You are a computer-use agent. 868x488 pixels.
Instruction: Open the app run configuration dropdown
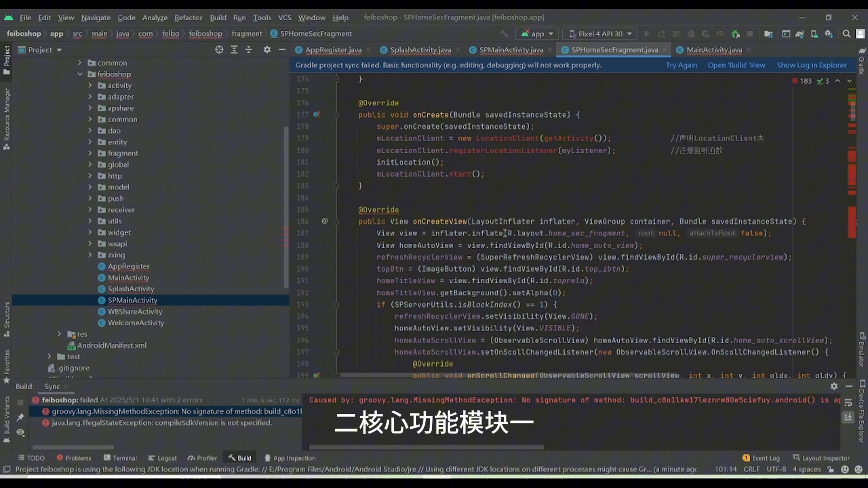pos(537,34)
